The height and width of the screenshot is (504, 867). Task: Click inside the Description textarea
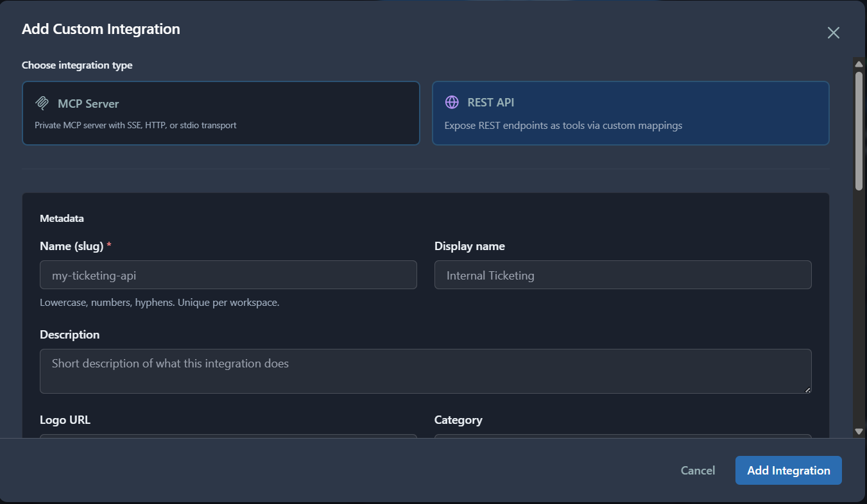pos(425,371)
